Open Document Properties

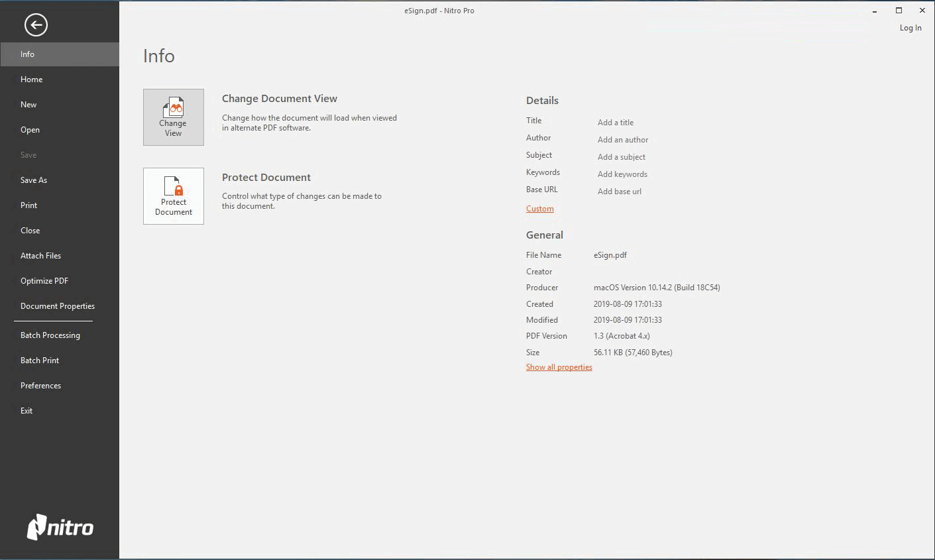pos(58,306)
